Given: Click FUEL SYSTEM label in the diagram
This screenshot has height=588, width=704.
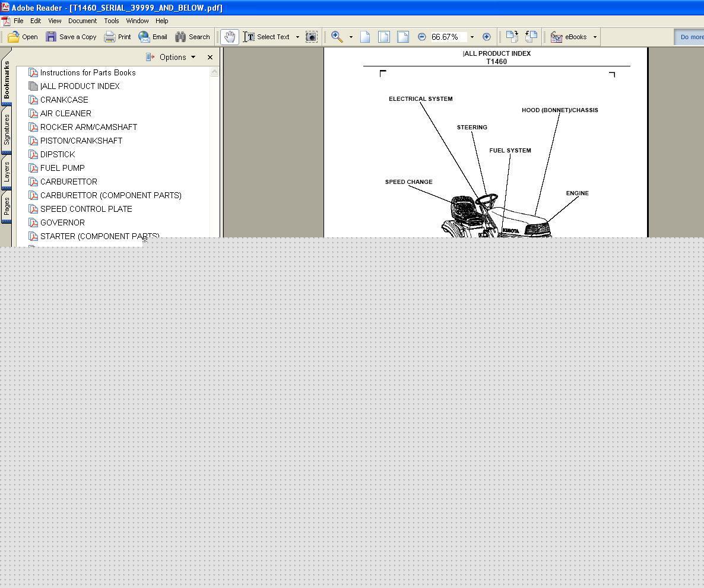Looking at the screenshot, I should 510,150.
